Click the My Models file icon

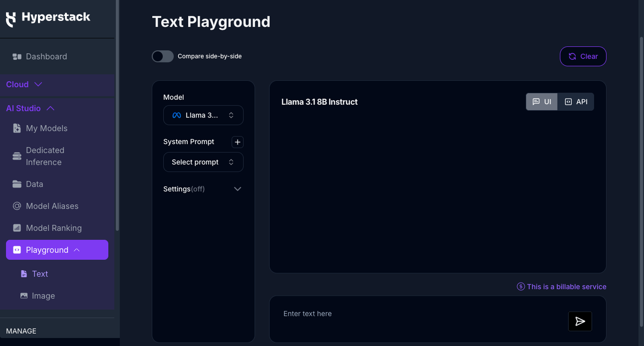click(17, 128)
